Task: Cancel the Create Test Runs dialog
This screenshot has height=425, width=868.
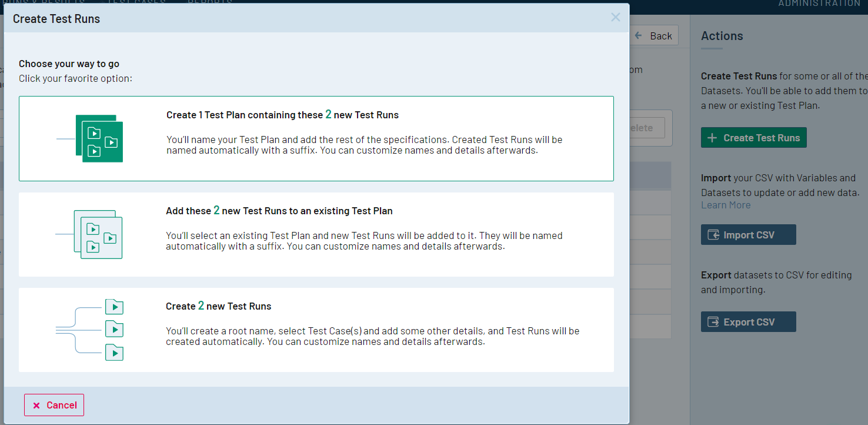Action: pos(54,405)
